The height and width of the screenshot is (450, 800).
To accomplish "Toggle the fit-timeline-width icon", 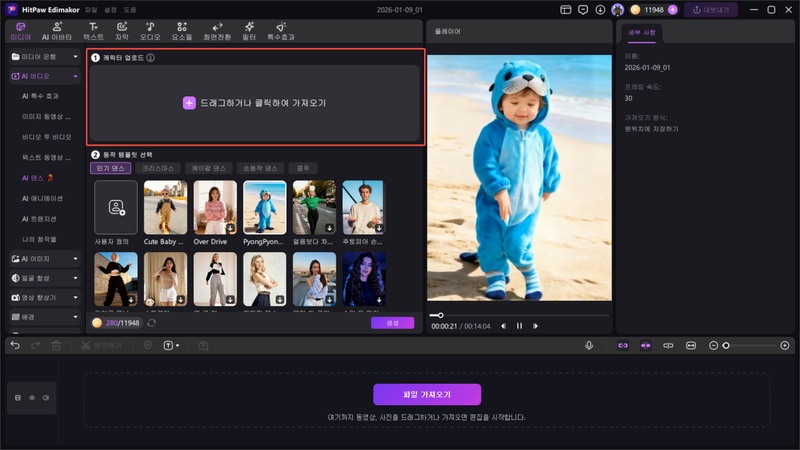I will (690, 345).
